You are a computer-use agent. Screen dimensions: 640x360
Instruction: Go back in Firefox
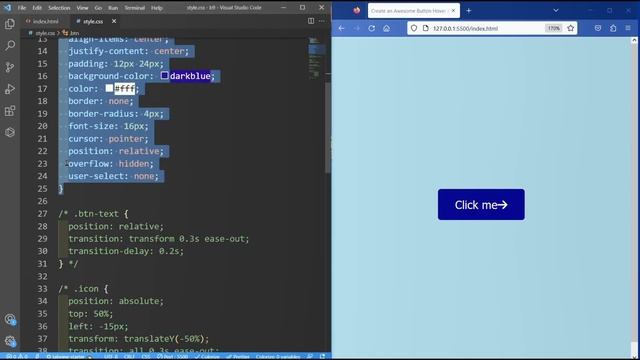(342, 28)
